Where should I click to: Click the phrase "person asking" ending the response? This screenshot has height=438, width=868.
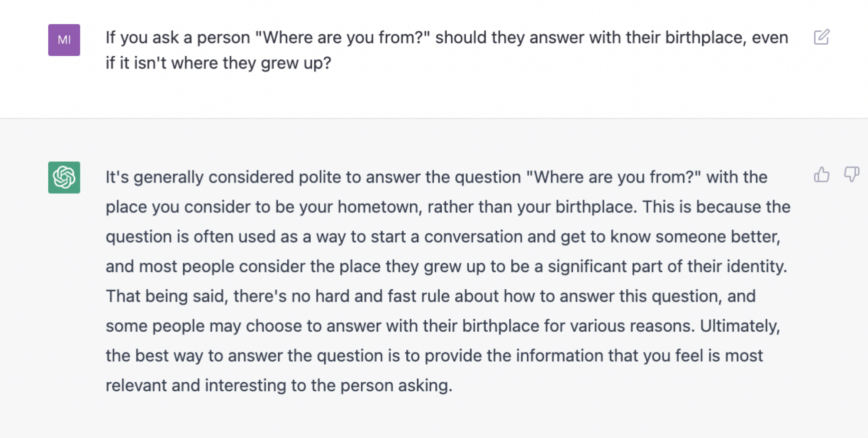coord(396,386)
